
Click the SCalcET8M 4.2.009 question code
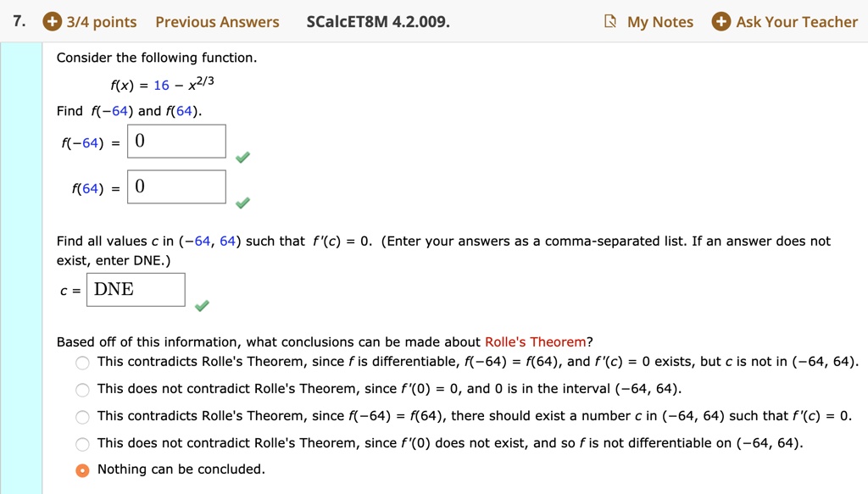(x=377, y=22)
